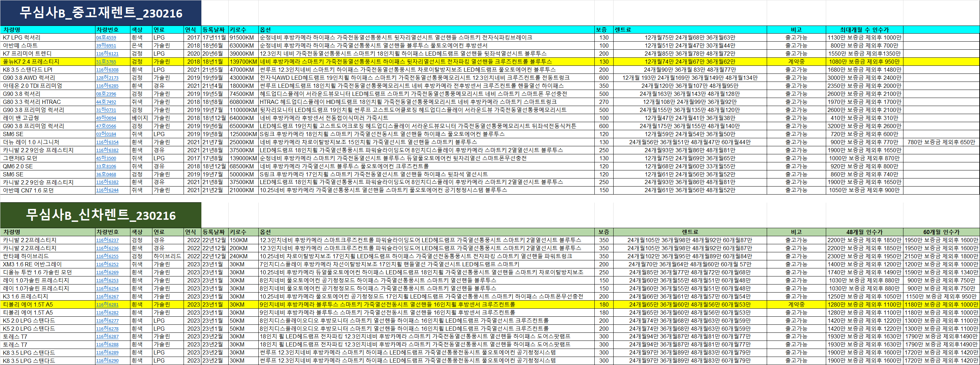Select the extra cell 780만 보증금 제외후 650만
980x365 pixels.
click(941, 142)
